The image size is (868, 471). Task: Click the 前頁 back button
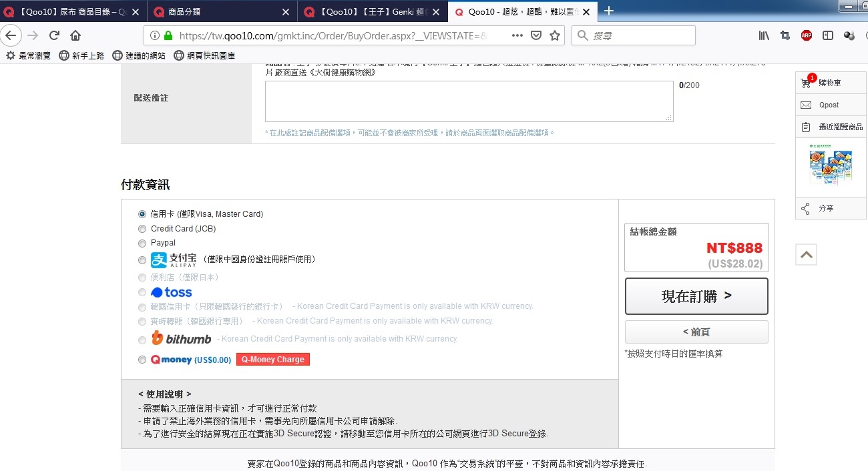coord(696,332)
